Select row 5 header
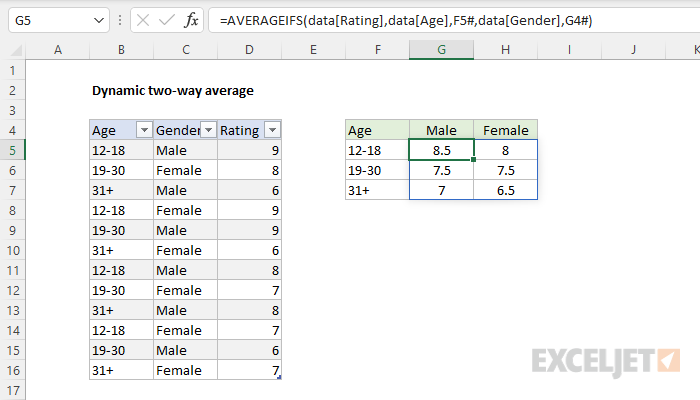 click(x=12, y=150)
